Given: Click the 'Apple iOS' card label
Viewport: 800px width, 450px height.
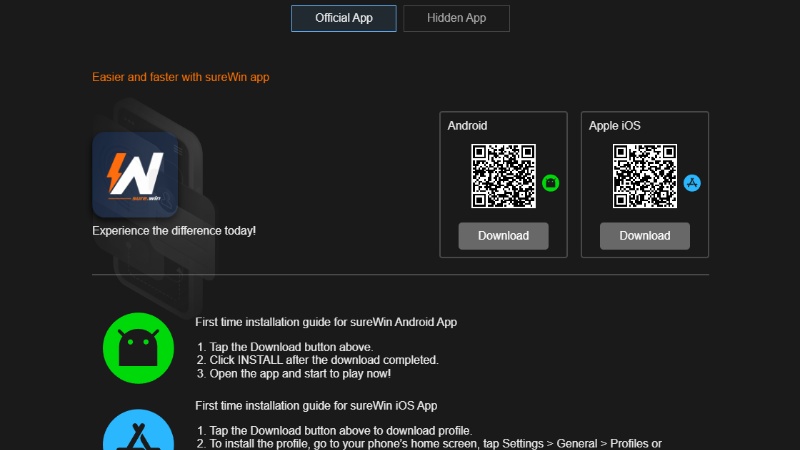Looking at the screenshot, I should [x=614, y=126].
